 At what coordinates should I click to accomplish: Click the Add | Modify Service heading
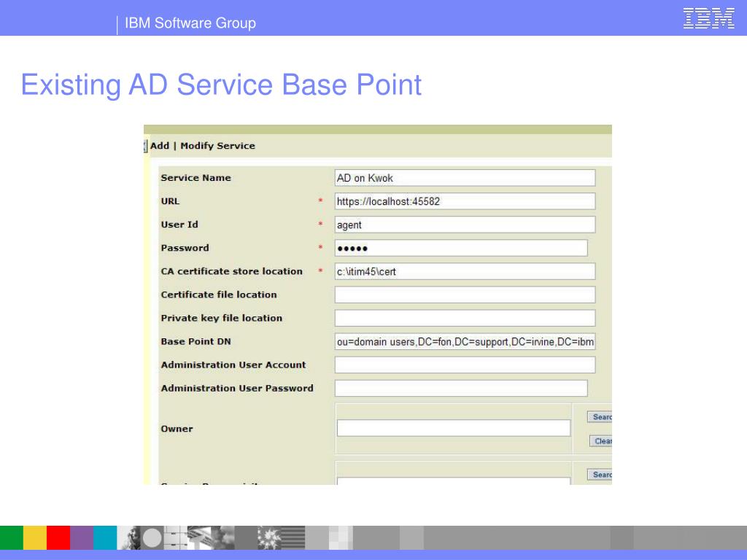click(203, 146)
